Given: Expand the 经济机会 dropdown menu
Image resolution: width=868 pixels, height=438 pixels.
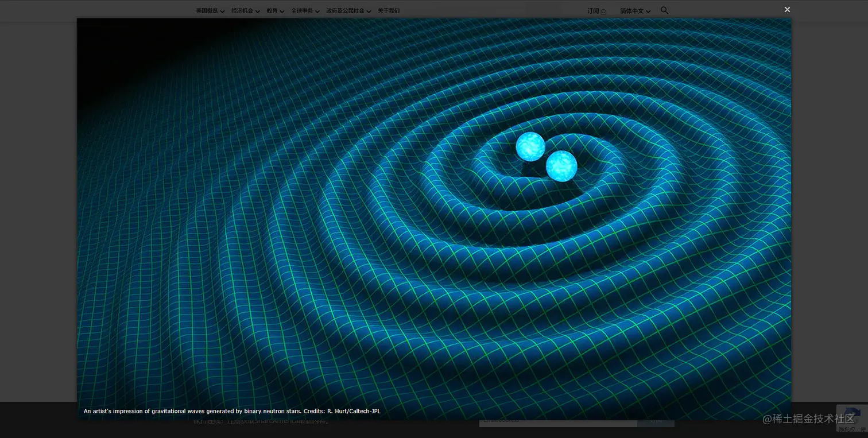Looking at the screenshot, I should [x=246, y=11].
